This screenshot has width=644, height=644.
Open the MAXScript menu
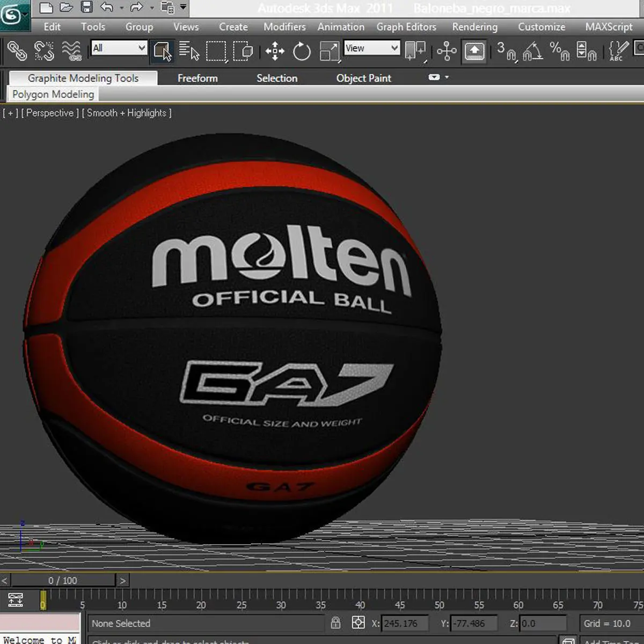[609, 27]
